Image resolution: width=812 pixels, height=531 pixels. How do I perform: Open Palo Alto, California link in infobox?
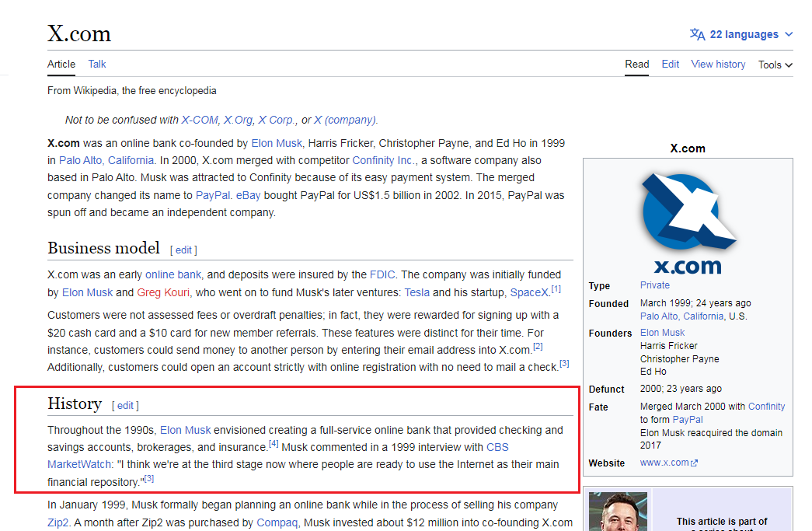click(x=682, y=316)
